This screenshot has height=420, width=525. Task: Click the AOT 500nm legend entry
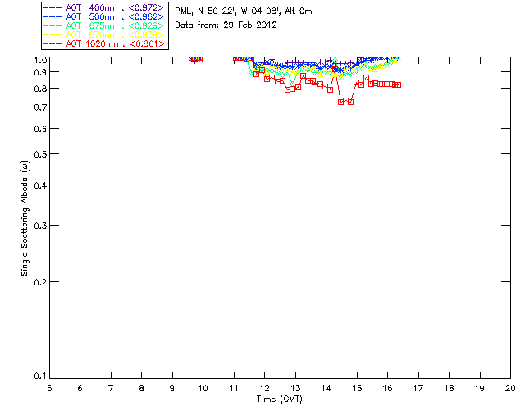[103, 16]
